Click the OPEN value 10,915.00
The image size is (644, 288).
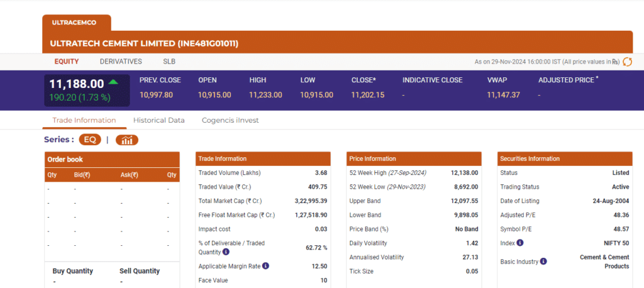(x=214, y=95)
